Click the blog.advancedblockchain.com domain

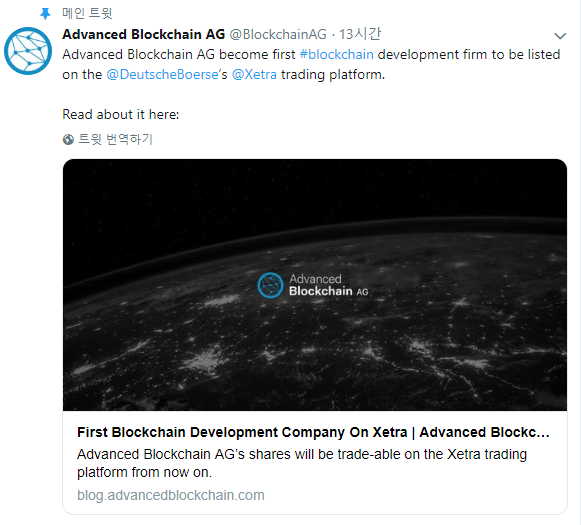point(171,495)
